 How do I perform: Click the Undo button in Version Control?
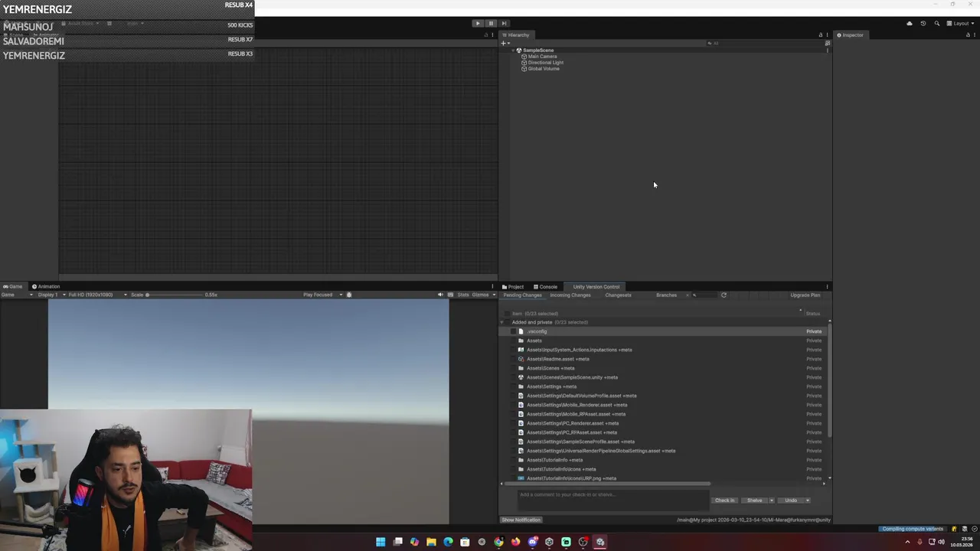coord(791,500)
